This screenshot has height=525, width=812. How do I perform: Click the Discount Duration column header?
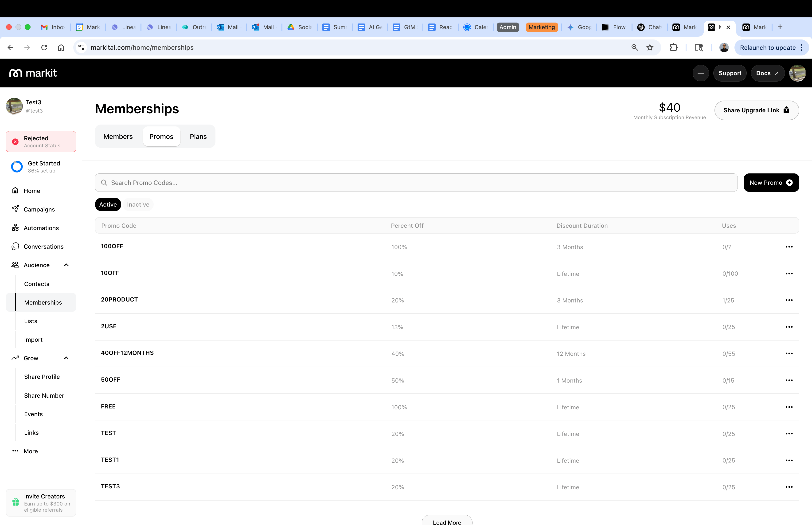tap(582, 225)
